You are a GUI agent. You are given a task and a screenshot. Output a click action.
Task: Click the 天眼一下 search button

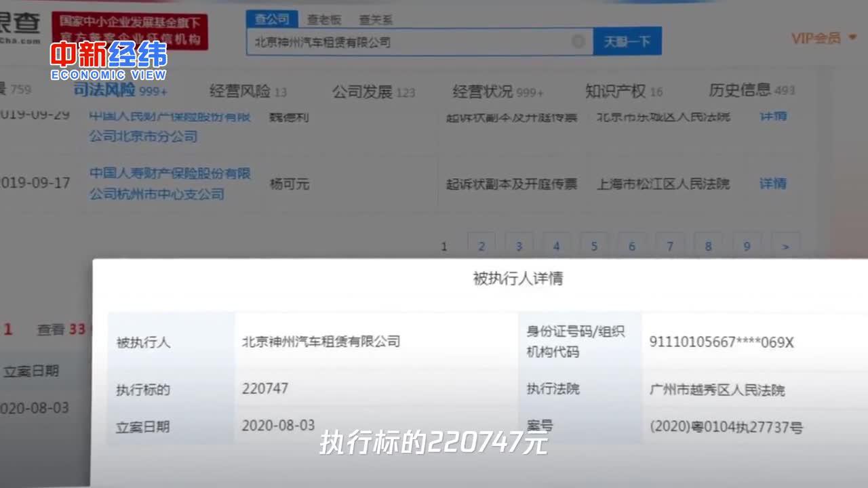[627, 41]
